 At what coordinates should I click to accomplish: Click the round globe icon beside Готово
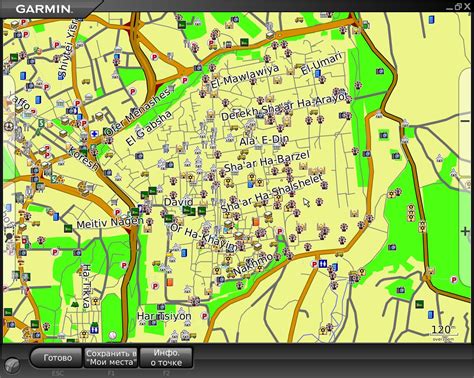pos(13,364)
